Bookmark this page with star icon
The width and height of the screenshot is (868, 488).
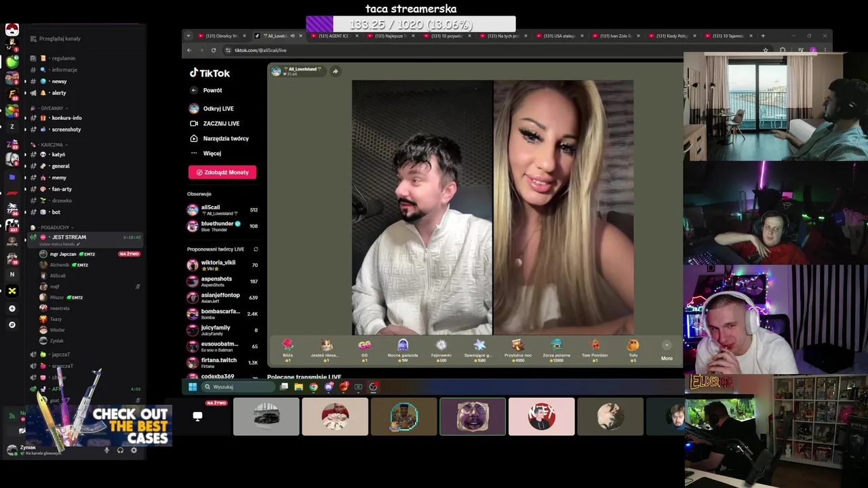pyautogui.click(x=766, y=50)
